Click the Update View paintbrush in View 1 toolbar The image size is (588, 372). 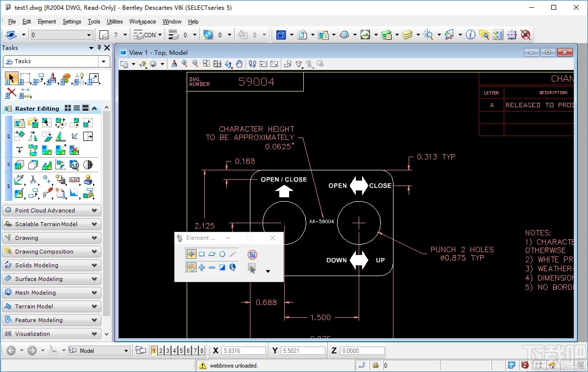click(x=174, y=64)
